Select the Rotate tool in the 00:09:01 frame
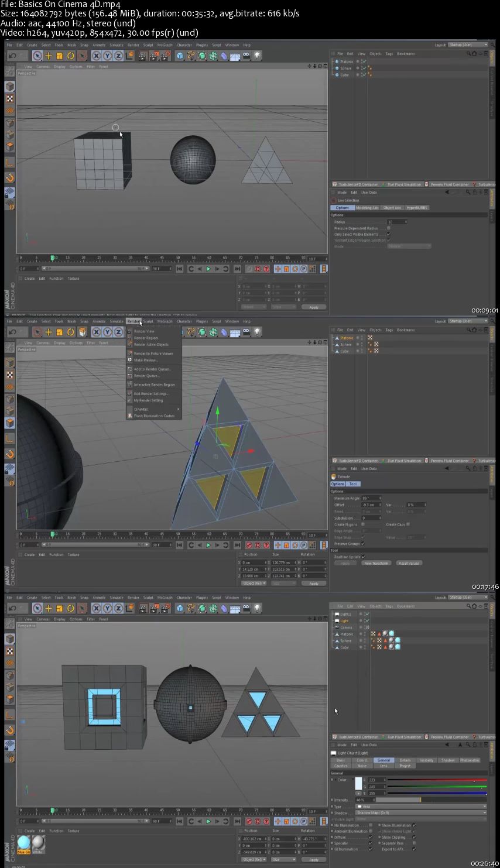 [x=71, y=56]
